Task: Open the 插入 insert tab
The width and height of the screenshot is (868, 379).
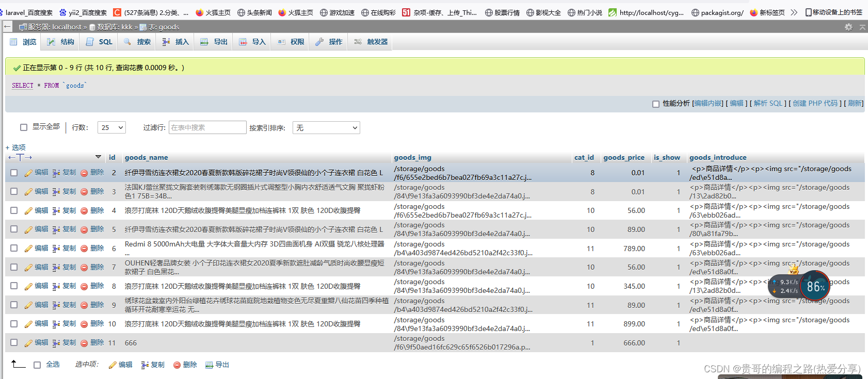Action: pos(175,42)
